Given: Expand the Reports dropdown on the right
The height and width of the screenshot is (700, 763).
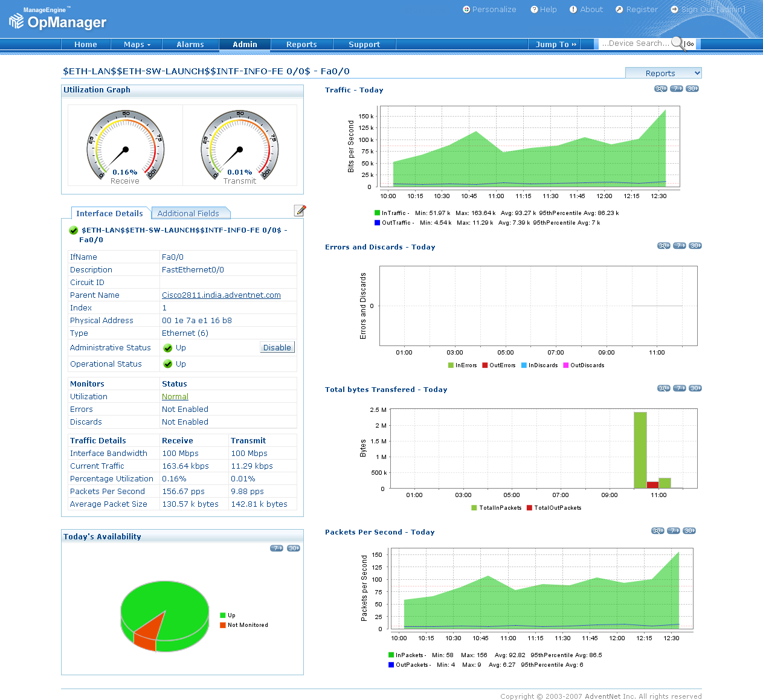Looking at the screenshot, I should (x=663, y=73).
